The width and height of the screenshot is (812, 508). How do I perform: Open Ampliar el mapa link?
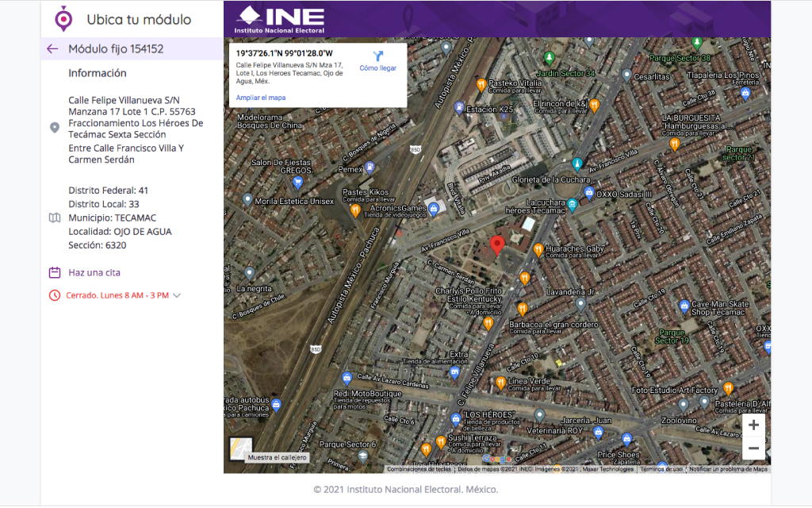(260, 98)
